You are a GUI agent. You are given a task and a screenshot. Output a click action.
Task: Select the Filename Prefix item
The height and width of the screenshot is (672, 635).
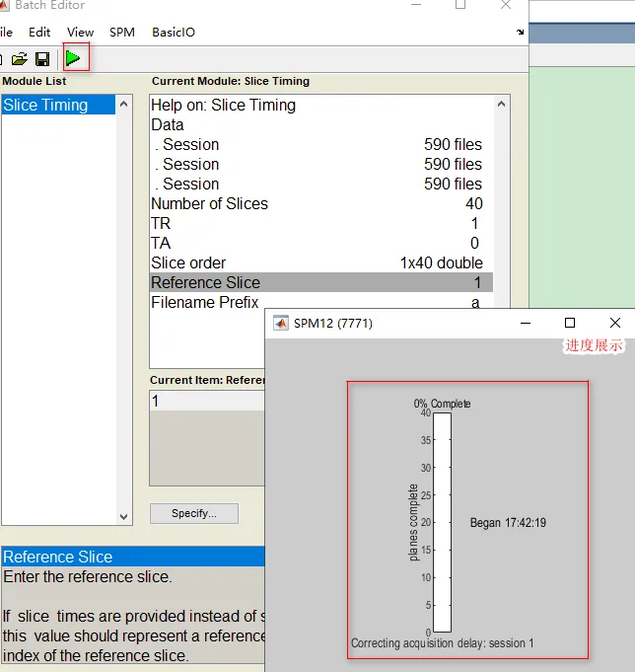coord(317,302)
